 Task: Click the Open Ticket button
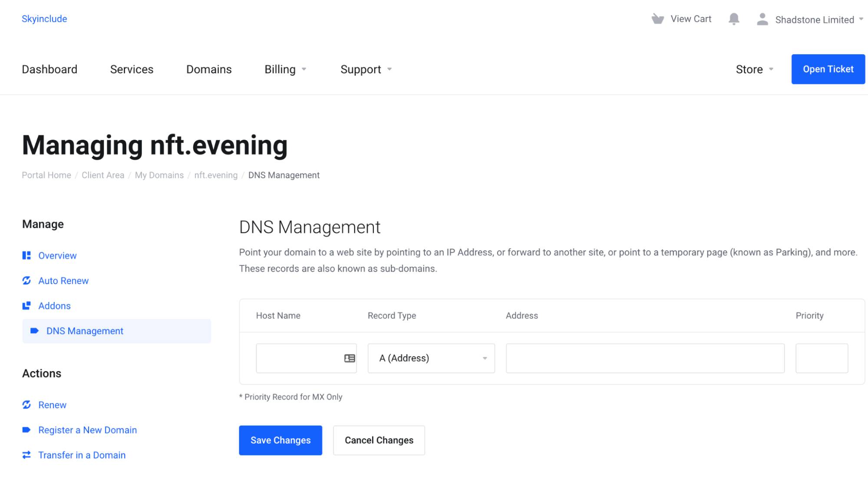[828, 69]
